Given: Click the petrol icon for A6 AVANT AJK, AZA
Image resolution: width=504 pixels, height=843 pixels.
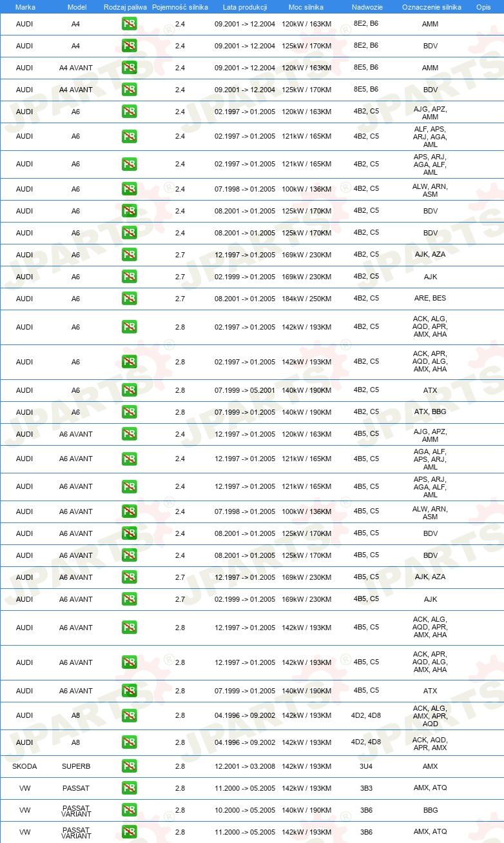Looking at the screenshot, I should pyautogui.click(x=129, y=577).
